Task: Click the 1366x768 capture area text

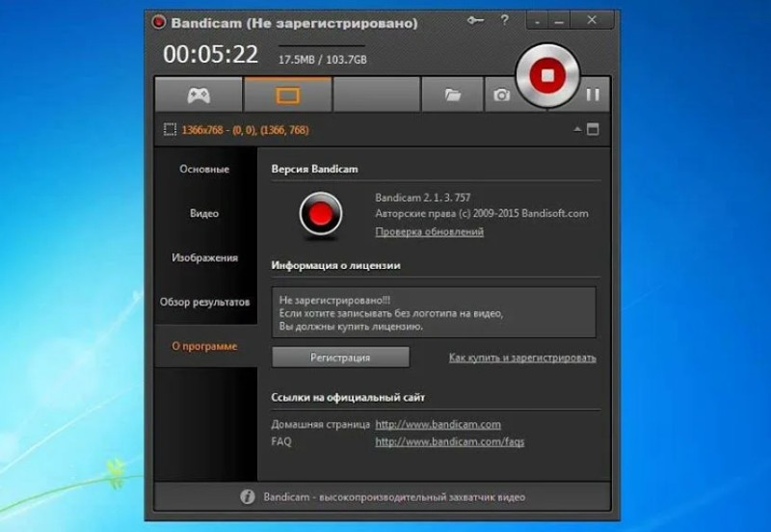Action: (x=246, y=130)
